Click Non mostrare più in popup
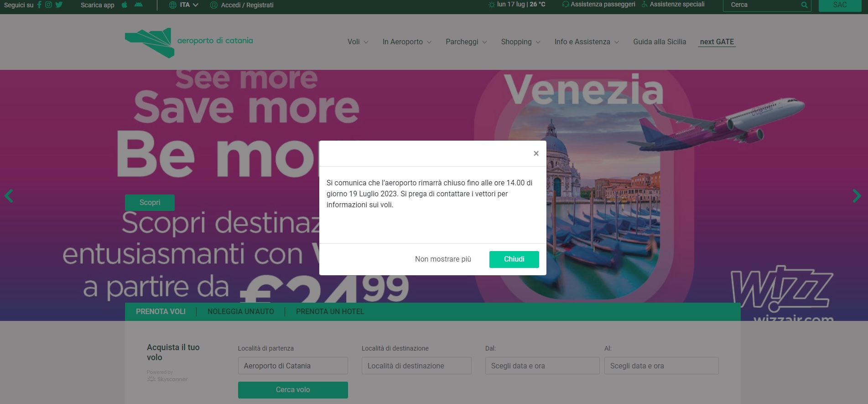Screen dimensions: 868x404 pos(443,259)
